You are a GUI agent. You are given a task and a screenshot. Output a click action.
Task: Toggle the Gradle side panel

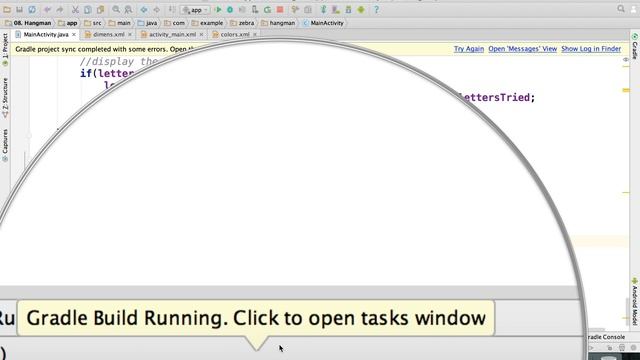(635, 46)
